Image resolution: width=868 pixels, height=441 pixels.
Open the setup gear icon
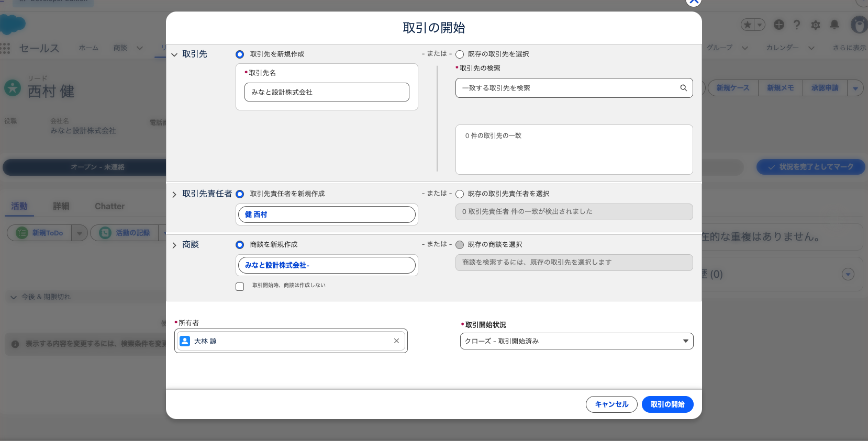click(815, 25)
